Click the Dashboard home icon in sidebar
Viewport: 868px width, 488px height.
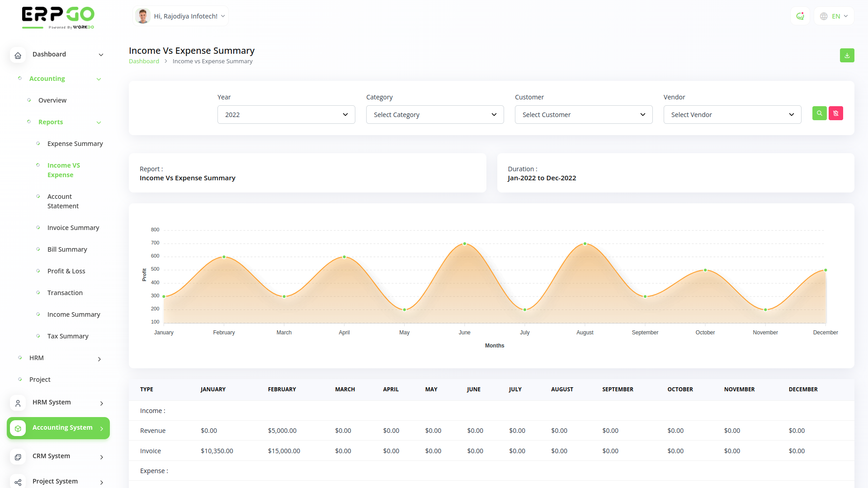pyautogui.click(x=18, y=55)
